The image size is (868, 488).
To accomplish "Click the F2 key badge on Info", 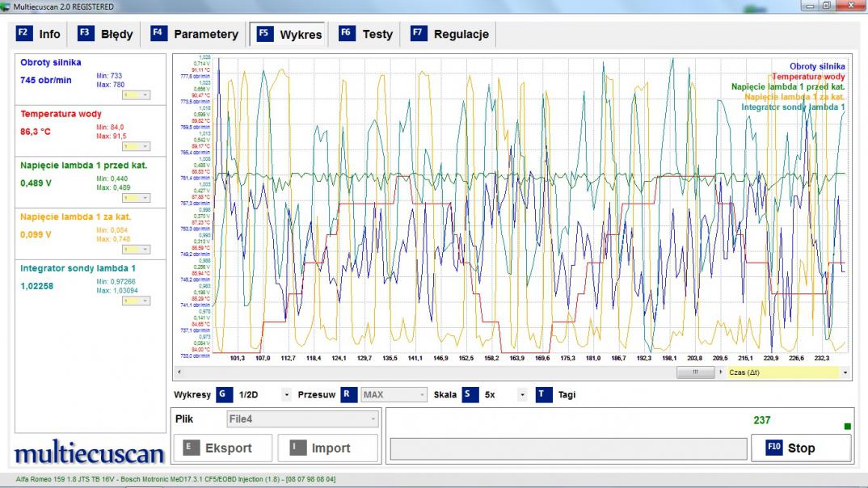I will 23,34.
